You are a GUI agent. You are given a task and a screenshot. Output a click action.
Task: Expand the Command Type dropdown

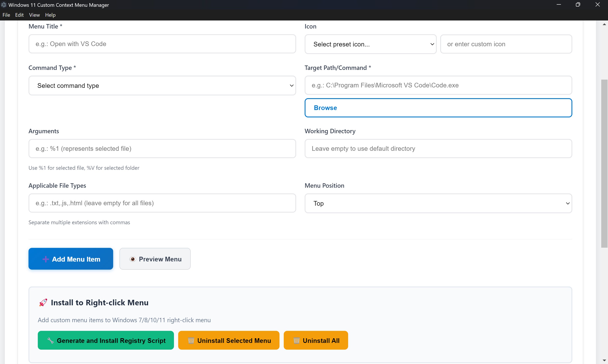[x=162, y=86]
